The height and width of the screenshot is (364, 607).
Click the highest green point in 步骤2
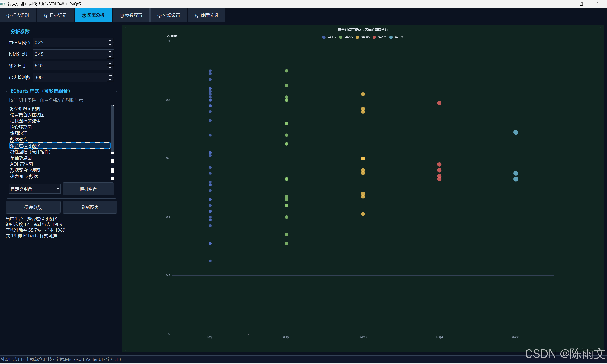pyautogui.click(x=286, y=71)
